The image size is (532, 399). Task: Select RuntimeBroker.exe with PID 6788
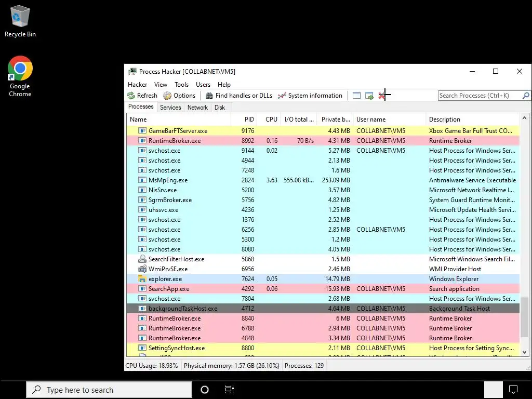[x=323, y=328]
